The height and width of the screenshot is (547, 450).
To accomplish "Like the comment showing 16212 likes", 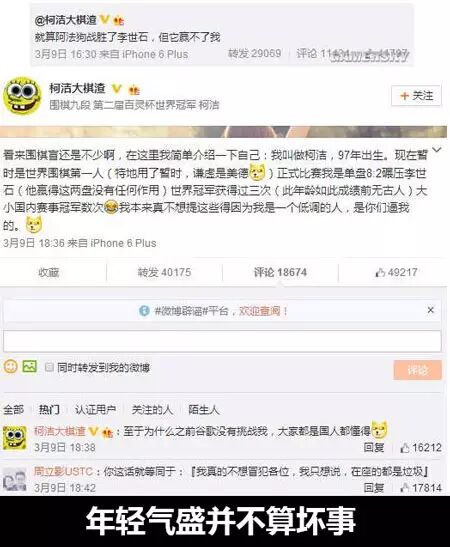I will coord(421,447).
